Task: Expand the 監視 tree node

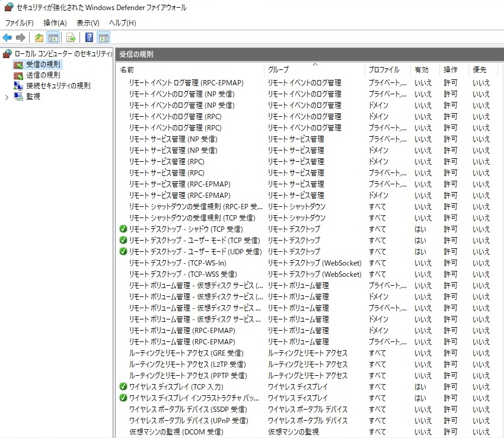Action: click(7, 97)
